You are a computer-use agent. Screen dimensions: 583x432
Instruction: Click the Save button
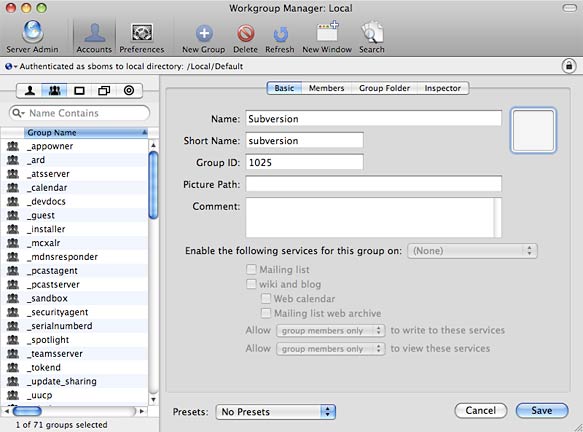[x=542, y=410]
